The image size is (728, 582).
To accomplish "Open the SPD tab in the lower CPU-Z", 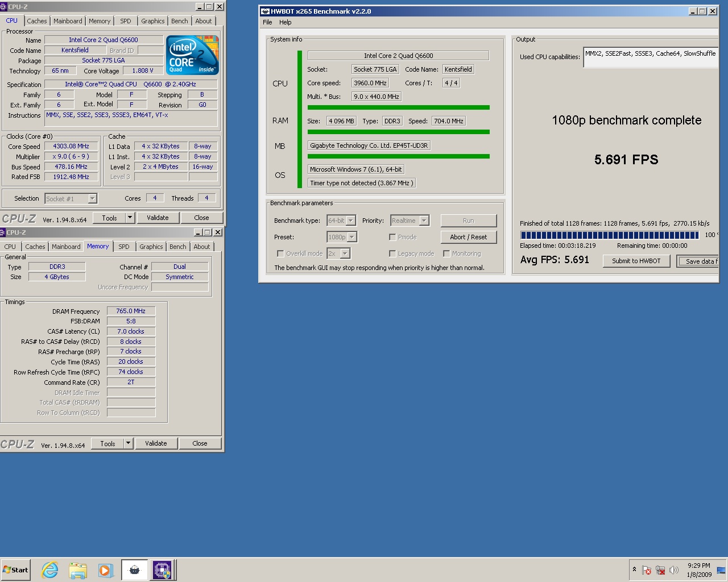I will [x=124, y=247].
